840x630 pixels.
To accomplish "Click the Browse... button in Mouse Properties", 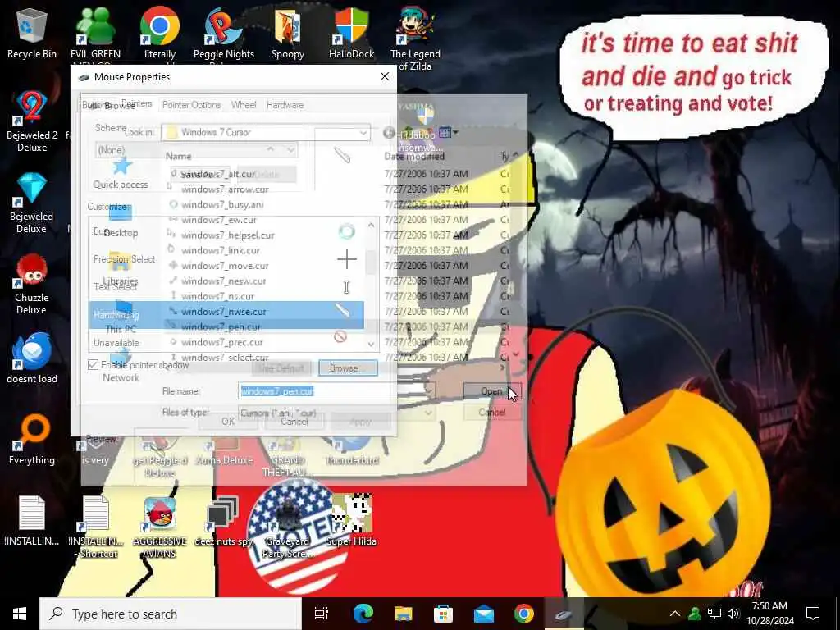I will point(348,368).
